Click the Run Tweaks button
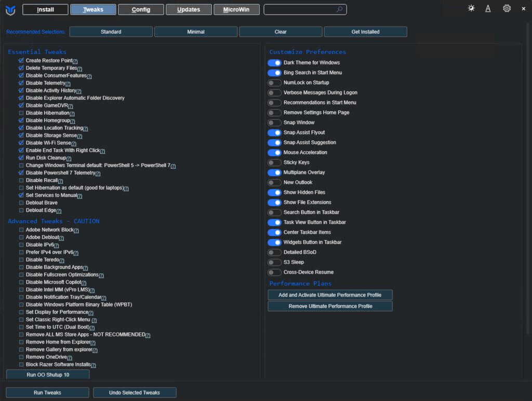Viewport: 532px width, 401px height. pyautogui.click(x=47, y=393)
